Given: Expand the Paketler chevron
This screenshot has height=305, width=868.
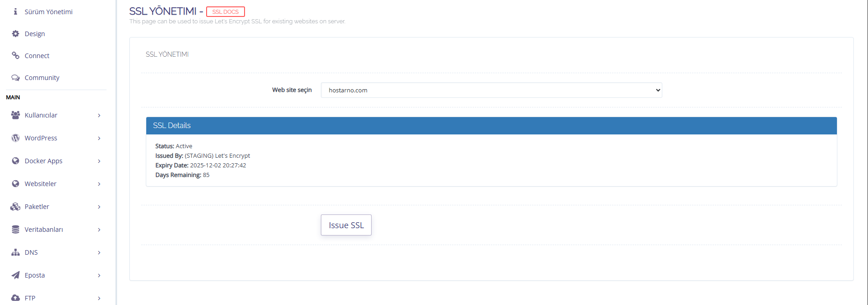Looking at the screenshot, I should pos(99,207).
